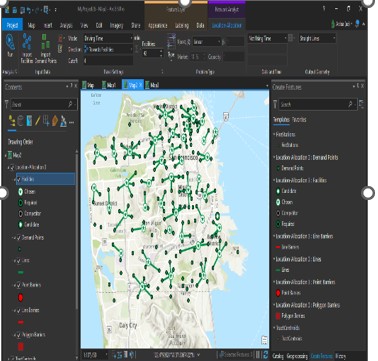
Task: Switch to Geoprocessing pane tab
Action: tap(297, 356)
